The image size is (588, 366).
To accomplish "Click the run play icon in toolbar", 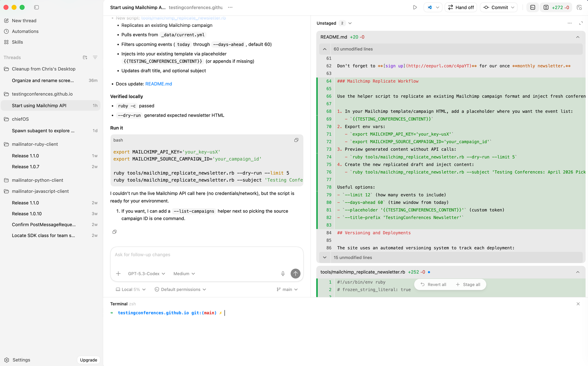I will 415,7.
